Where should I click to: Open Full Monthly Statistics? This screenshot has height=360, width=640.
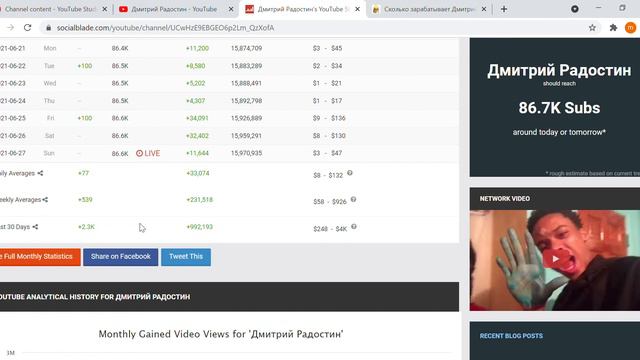(40, 257)
